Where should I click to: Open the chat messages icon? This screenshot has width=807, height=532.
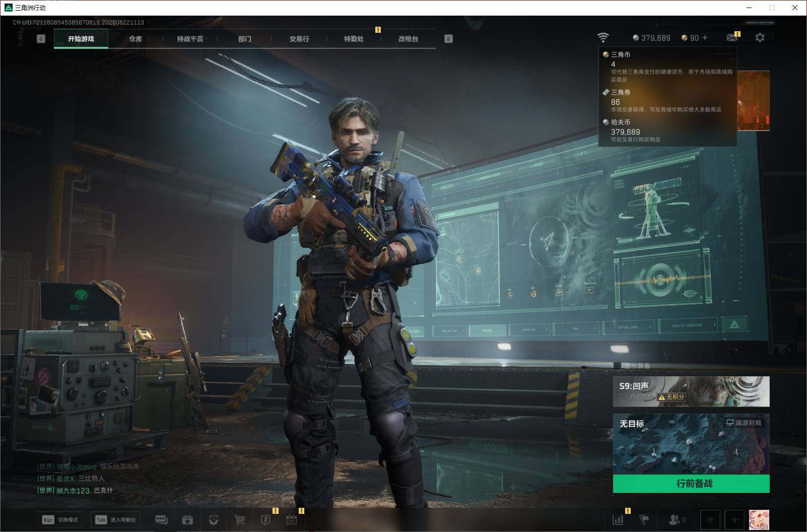(161, 519)
